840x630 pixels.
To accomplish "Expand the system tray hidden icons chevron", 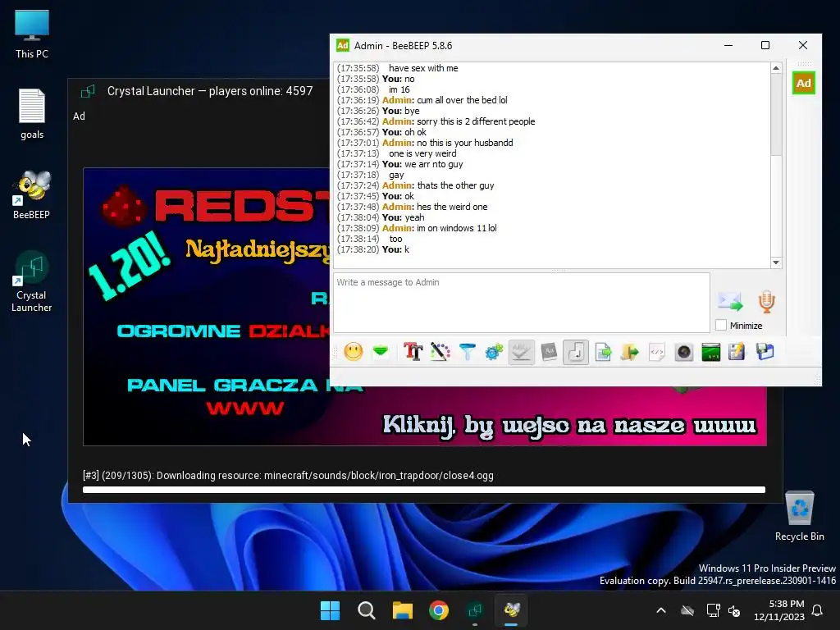I will coord(661,610).
